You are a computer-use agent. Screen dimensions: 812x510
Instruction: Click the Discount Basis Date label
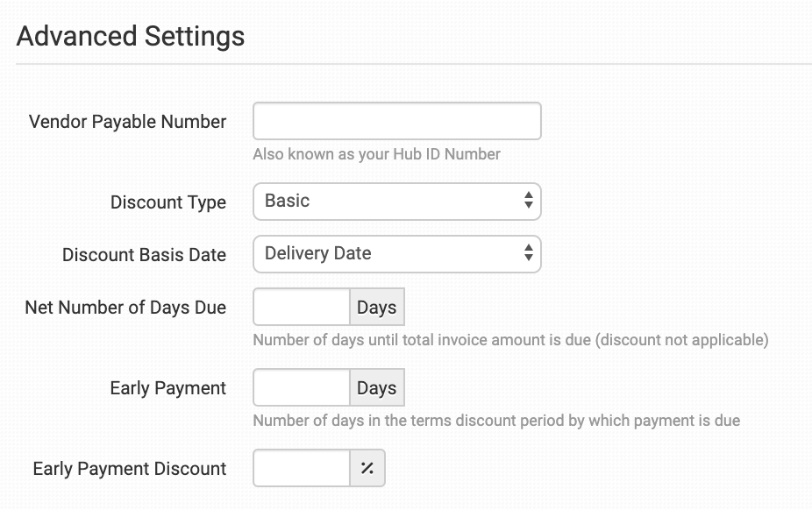(x=144, y=255)
